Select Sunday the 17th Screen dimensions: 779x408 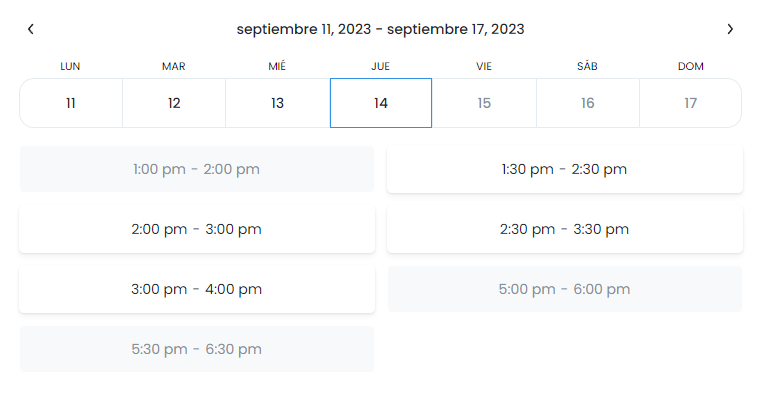[x=690, y=103]
